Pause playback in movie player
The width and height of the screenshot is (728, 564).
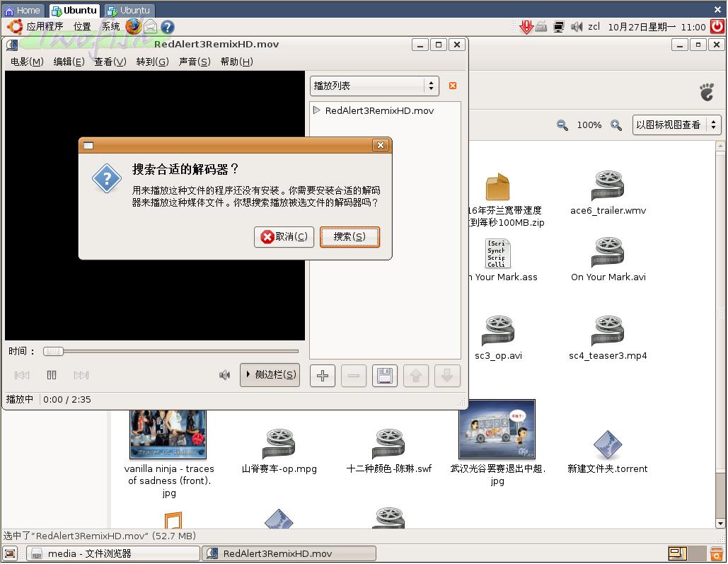(52, 375)
